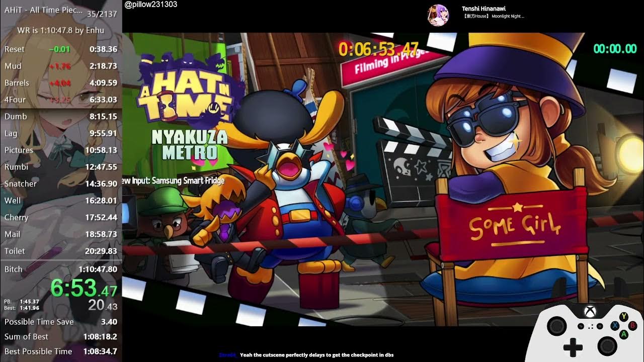
Task: Click the 'Some Girl' chair label
Action: coord(515,225)
